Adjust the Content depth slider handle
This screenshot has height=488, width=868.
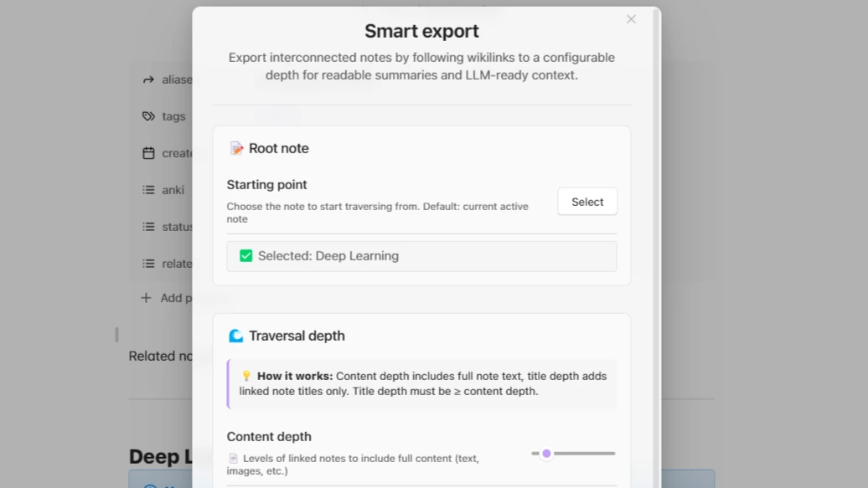click(546, 453)
